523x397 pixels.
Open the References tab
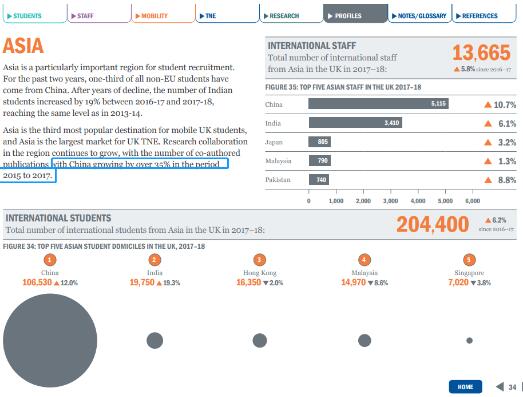point(484,14)
